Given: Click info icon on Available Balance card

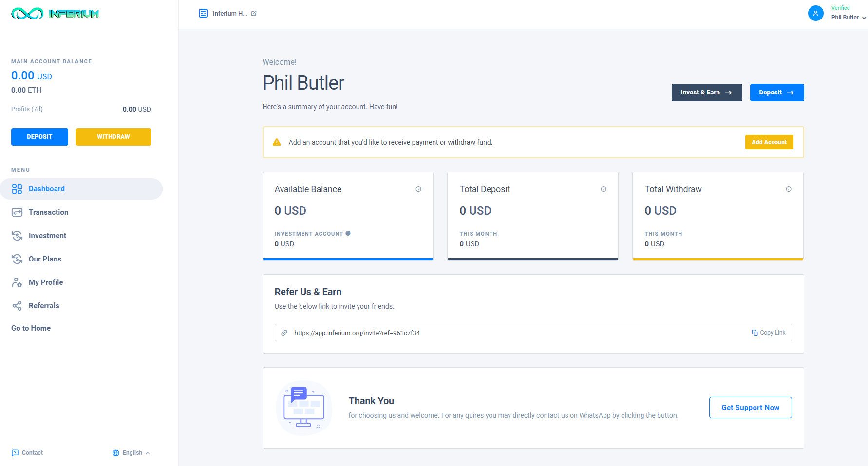Looking at the screenshot, I should pyautogui.click(x=418, y=189).
